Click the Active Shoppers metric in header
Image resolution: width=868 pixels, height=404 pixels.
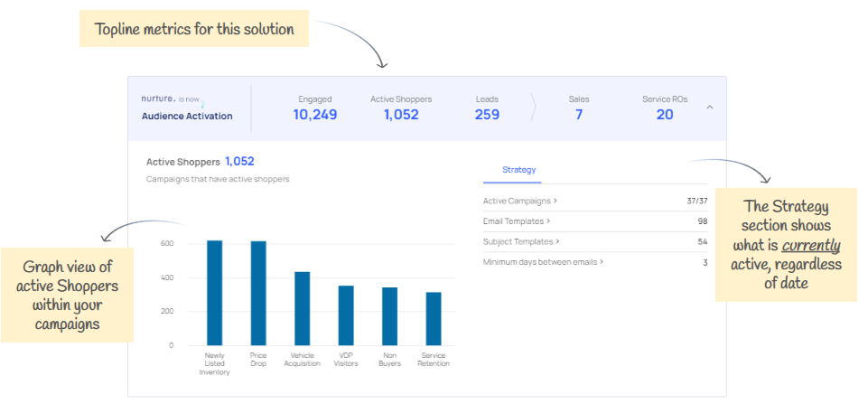tap(401, 114)
